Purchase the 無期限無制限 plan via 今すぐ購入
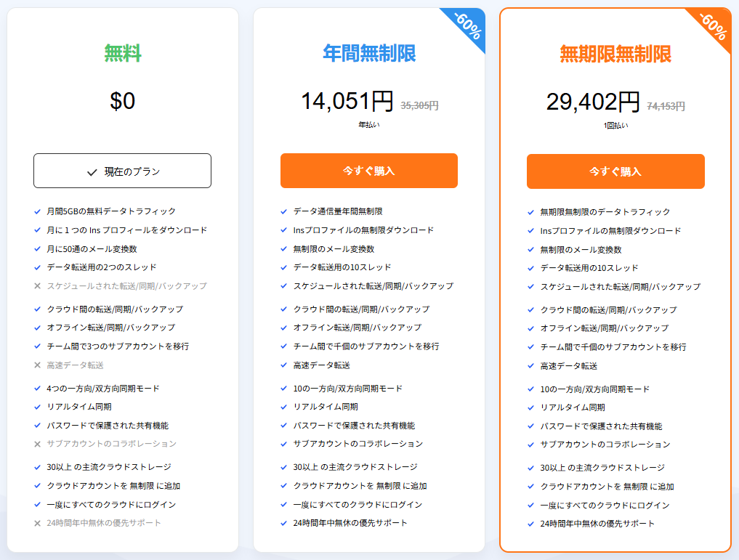 (x=615, y=171)
